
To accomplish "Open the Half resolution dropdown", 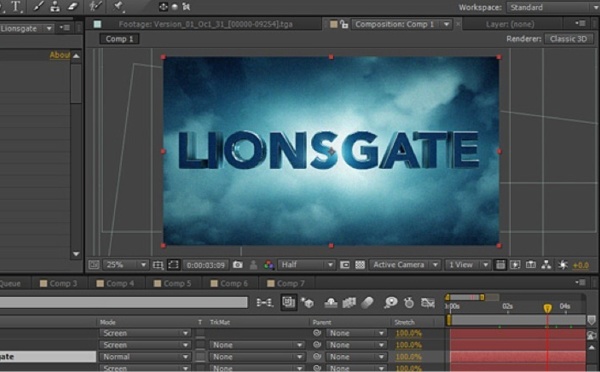I will pyautogui.click(x=307, y=265).
